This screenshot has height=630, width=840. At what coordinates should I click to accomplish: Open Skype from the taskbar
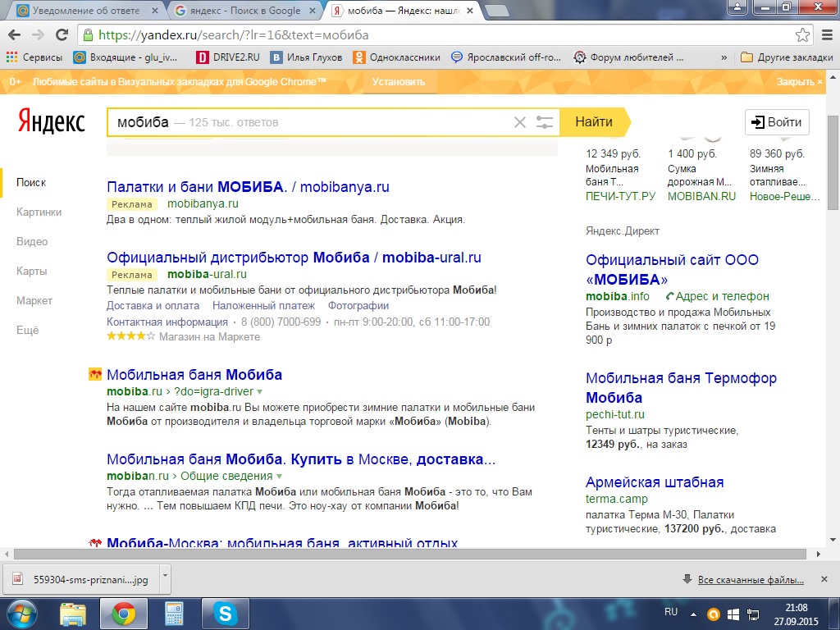225,614
